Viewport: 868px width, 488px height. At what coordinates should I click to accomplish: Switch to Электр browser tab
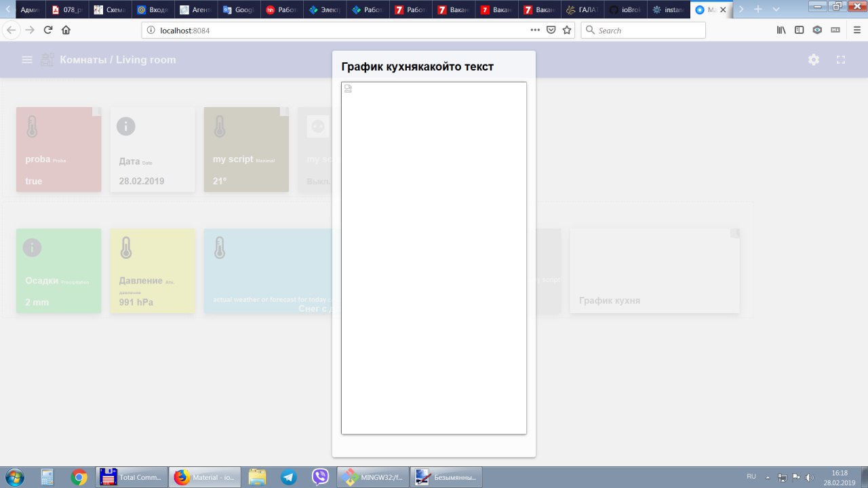[x=323, y=9]
